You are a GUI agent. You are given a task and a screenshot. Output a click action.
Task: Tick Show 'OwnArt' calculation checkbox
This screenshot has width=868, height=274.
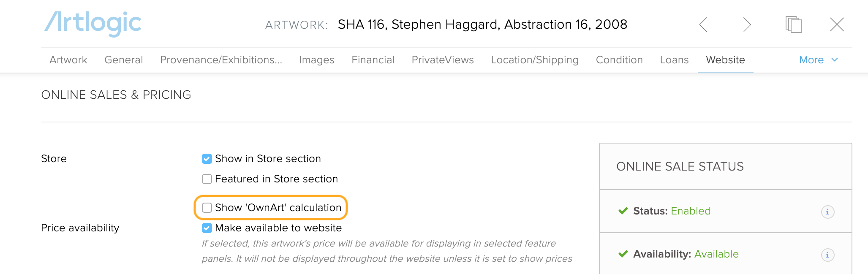pos(207,208)
